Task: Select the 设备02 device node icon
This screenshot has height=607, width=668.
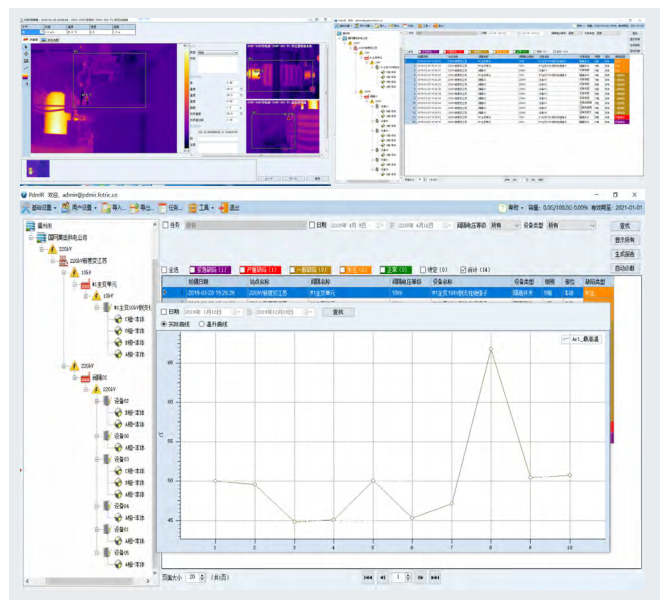Action: (107, 400)
